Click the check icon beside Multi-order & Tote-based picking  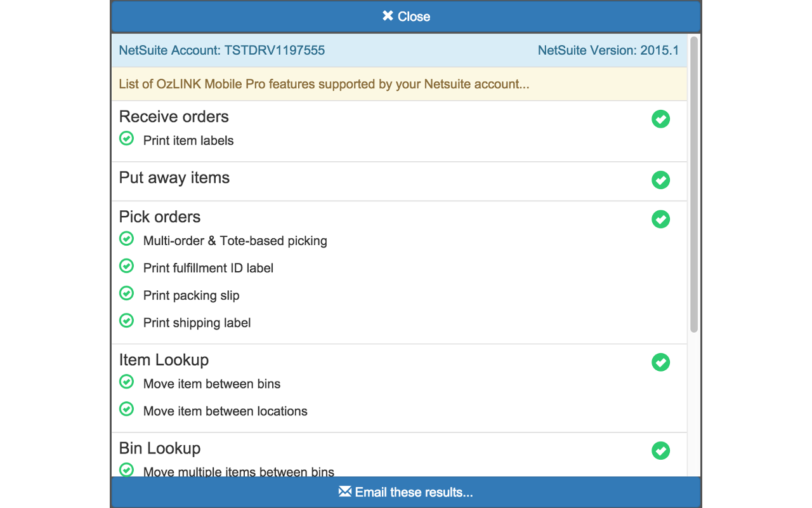coord(126,239)
